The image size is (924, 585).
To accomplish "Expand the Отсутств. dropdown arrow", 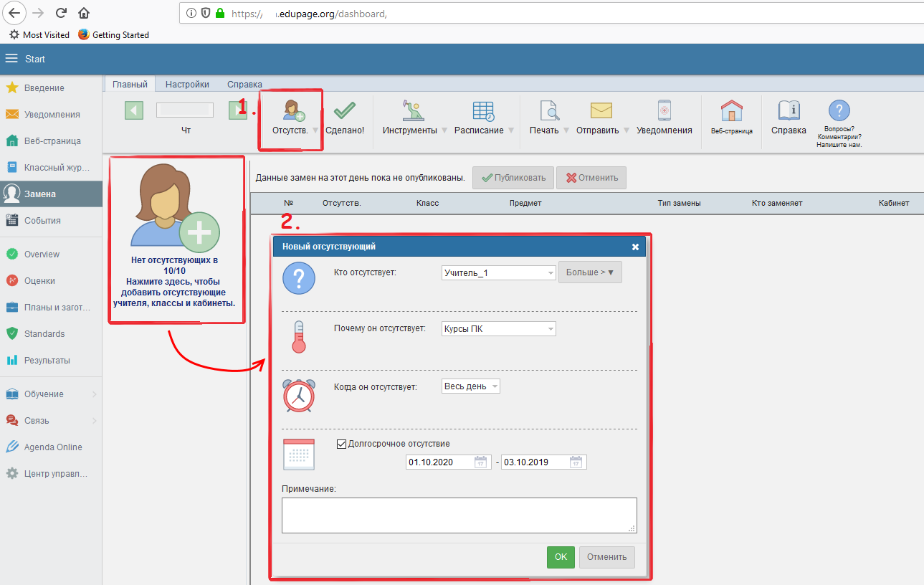I will click(315, 130).
